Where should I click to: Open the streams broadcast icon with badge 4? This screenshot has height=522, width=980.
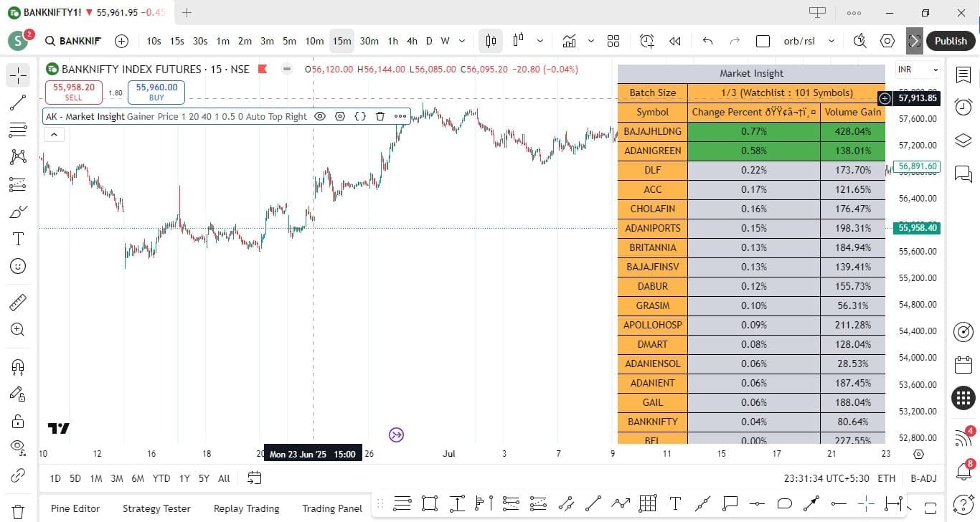coord(963,437)
